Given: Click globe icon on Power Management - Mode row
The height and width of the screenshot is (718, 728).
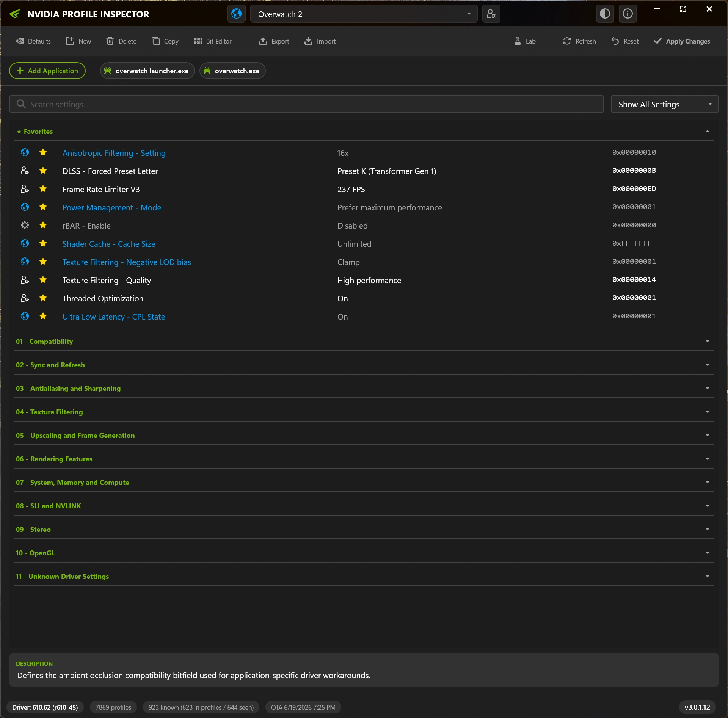Looking at the screenshot, I should (25, 207).
